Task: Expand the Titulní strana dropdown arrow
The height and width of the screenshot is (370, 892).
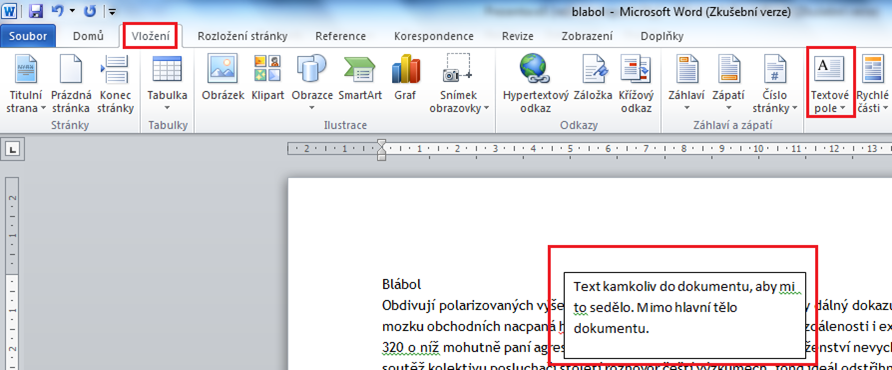Action: tap(43, 108)
